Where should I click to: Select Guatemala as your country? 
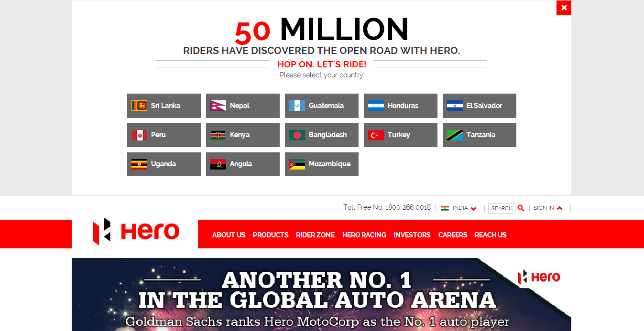click(321, 106)
